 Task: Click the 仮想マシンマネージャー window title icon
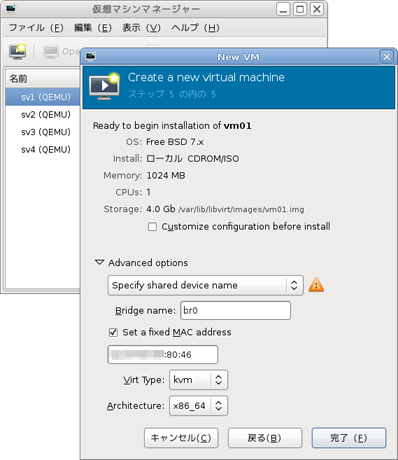point(11,9)
